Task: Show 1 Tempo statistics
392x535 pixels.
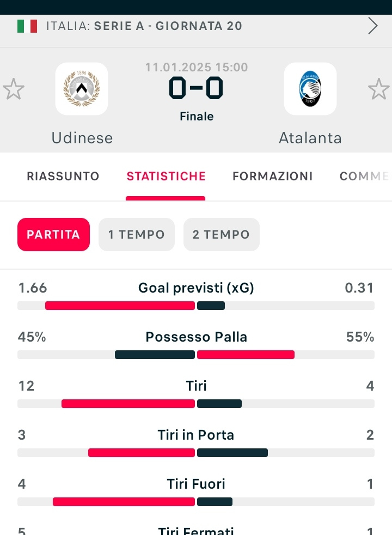Action: coord(136,234)
